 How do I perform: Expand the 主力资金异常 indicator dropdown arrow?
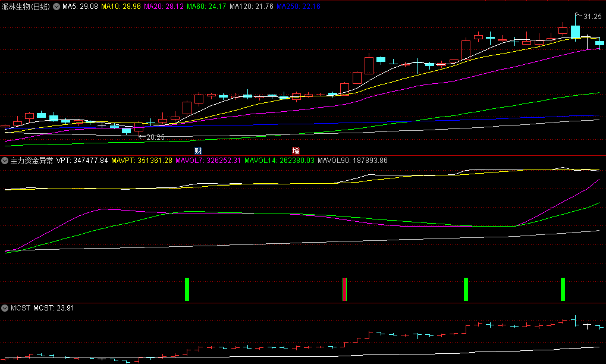[5, 161]
